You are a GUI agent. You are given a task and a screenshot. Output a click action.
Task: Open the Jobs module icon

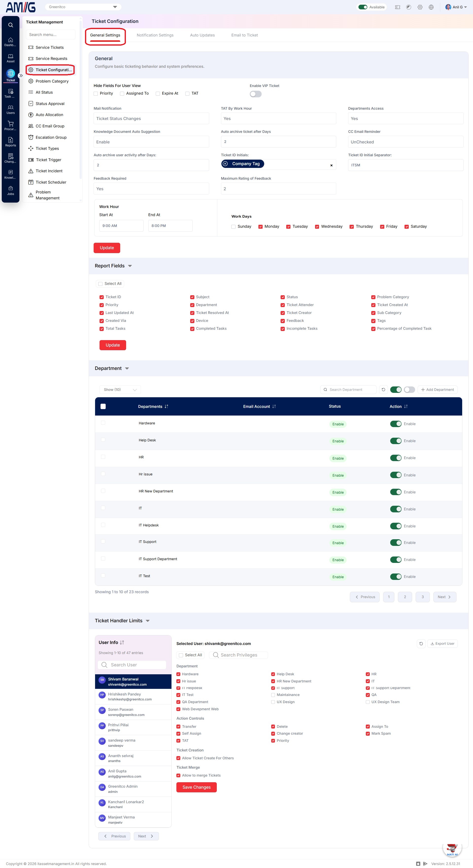pos(10,190)
